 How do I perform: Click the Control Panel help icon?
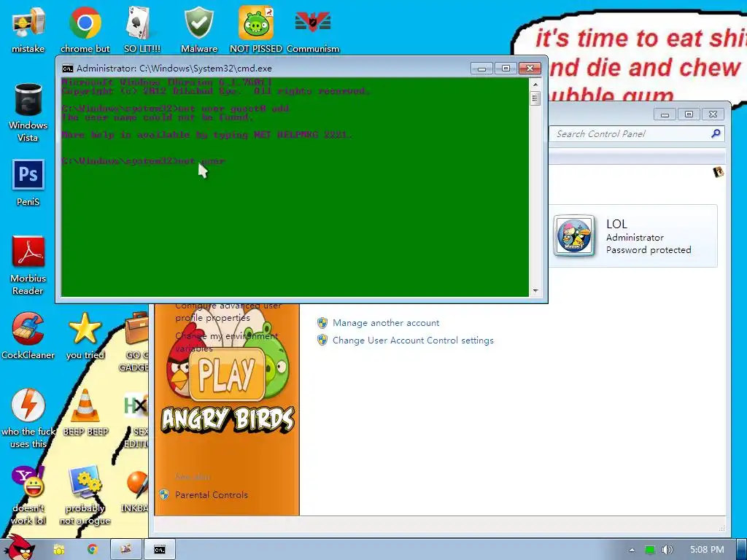pyautogui.click(x=719, y=172)
